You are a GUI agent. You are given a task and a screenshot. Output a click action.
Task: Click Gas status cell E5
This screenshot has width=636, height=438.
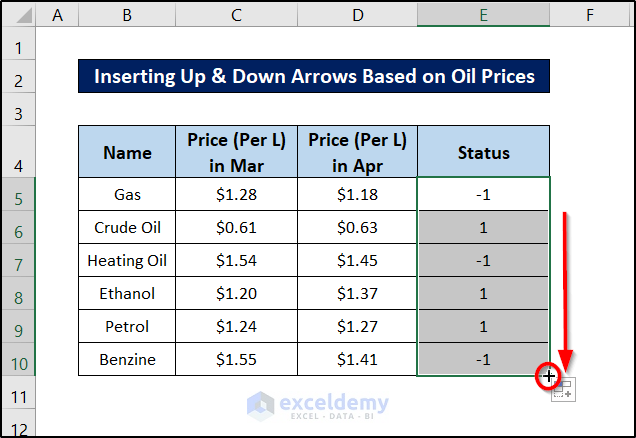[x=483, y=194]
